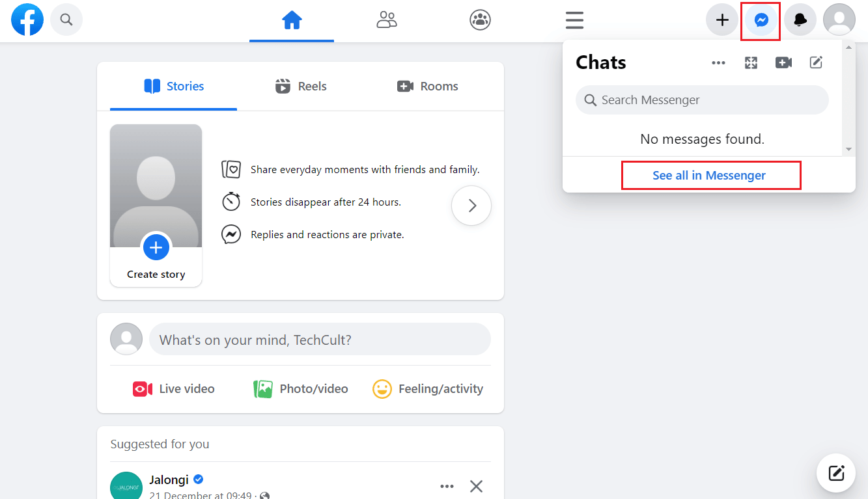
Task: Create a new story
Action: click(156, 247)
